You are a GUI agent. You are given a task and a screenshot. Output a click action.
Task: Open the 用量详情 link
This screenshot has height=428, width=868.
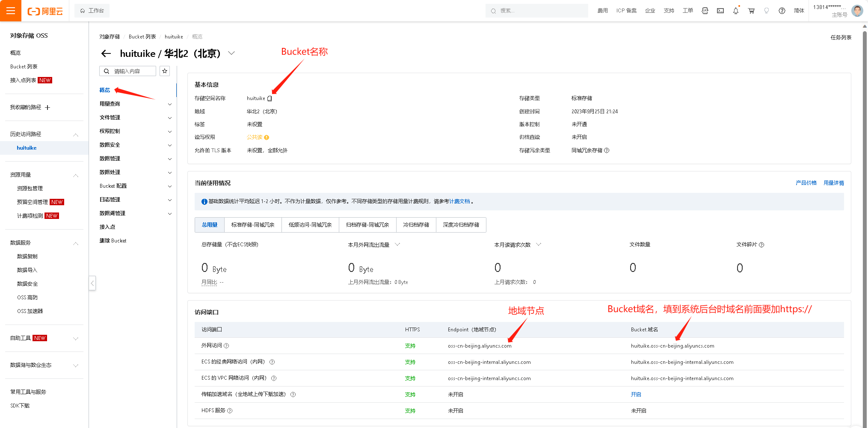pos(834,183)
